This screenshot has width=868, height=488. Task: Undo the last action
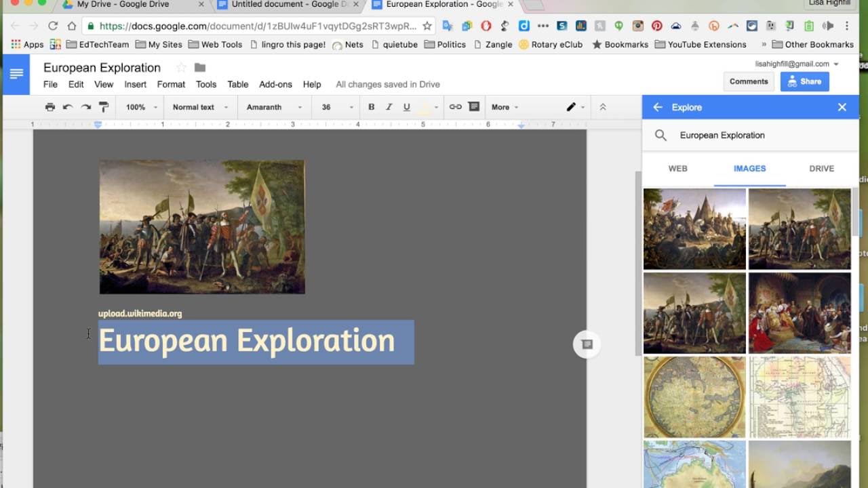pos(68,107)
